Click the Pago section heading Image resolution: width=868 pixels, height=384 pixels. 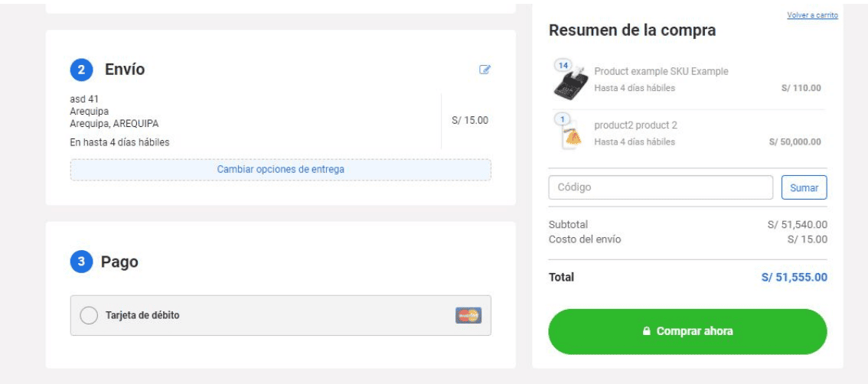coord(119,262)
